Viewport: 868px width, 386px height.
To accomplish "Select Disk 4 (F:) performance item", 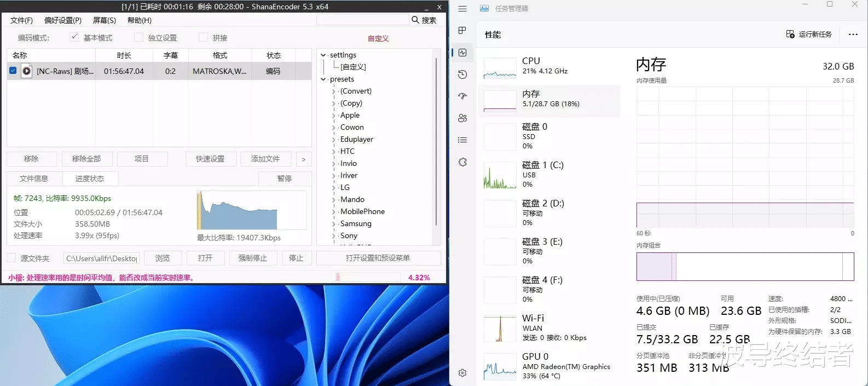I will [549, 289].
